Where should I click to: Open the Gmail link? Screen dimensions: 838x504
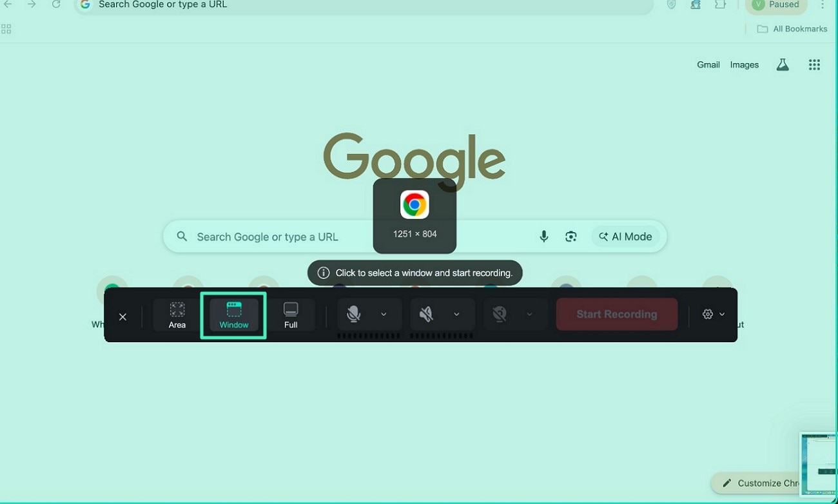[708, 64]
